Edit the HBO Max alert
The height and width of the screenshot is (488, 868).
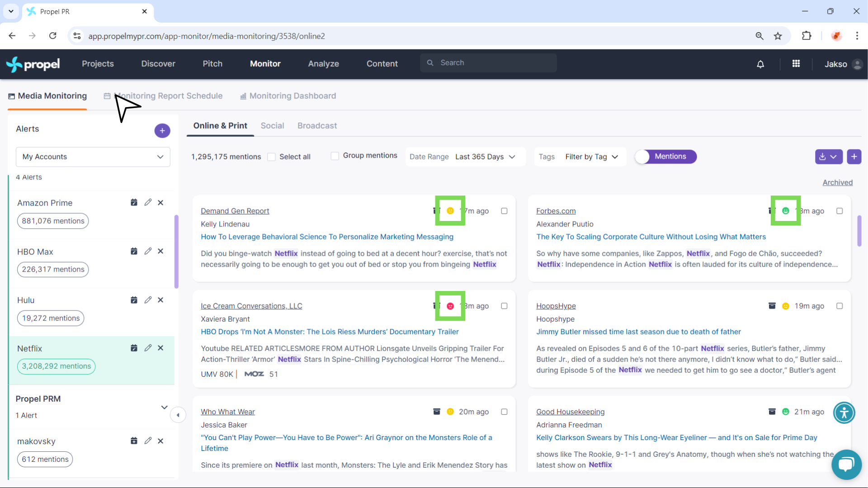[148, 251]
